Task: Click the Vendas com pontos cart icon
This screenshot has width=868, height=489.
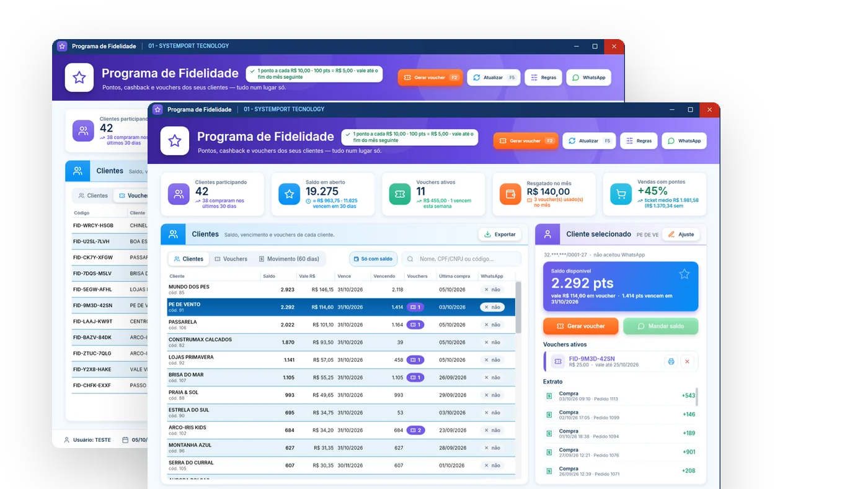Action: (x=621, y=194)
